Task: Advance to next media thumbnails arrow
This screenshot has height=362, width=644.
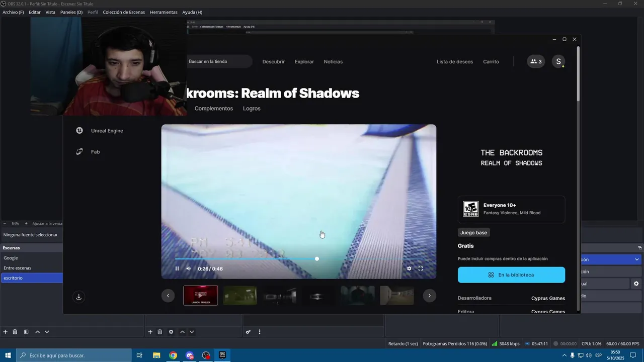Action: coord(429,296)
